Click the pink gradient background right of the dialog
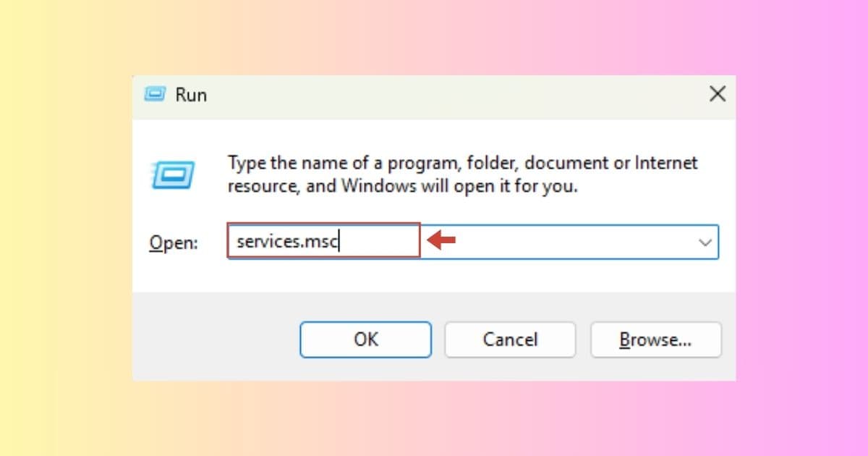Image resolution: width=868 pixels, height=456 pixels. point(801,228)
